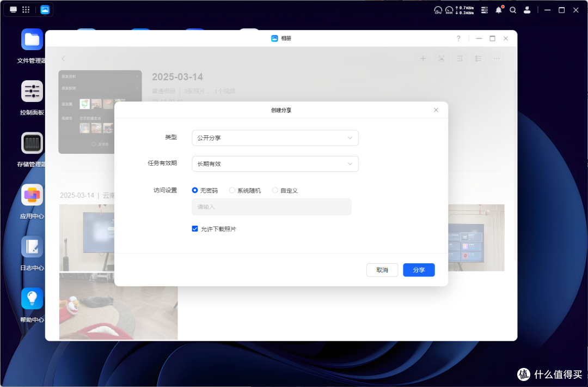This screenshot has height=387, width=588.
Task: Check the CPU usage indicator
Action: pos(438,10)
